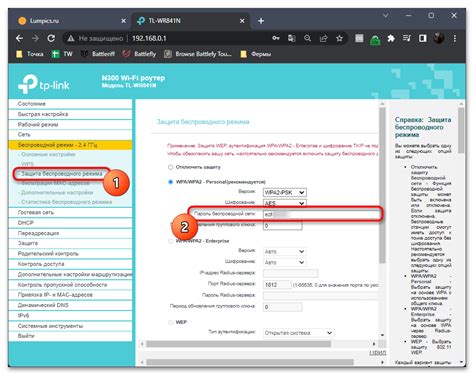
Task: Click the Not secure warning icon
Action: [x=71, y=39]
